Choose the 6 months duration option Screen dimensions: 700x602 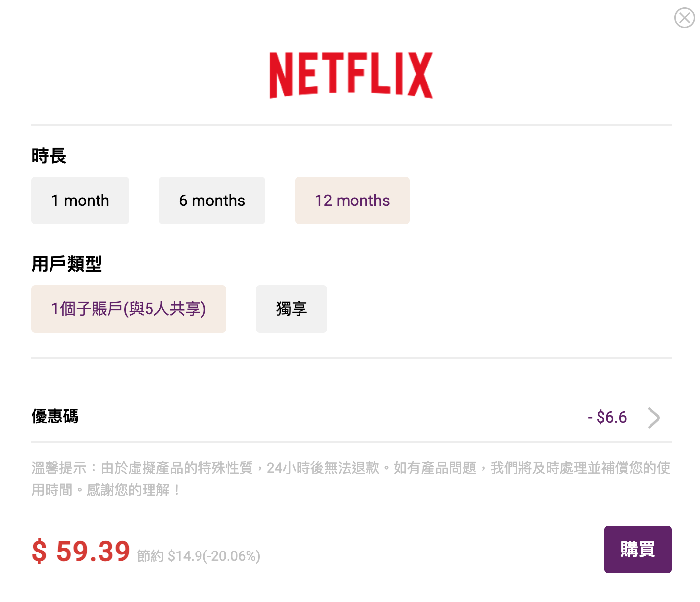[x=212, y=201]
